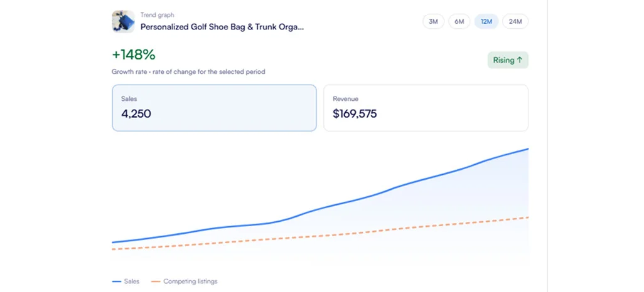Click the 4,250 sales value
The width and height of the screenshot is (644, 292).
136,113
